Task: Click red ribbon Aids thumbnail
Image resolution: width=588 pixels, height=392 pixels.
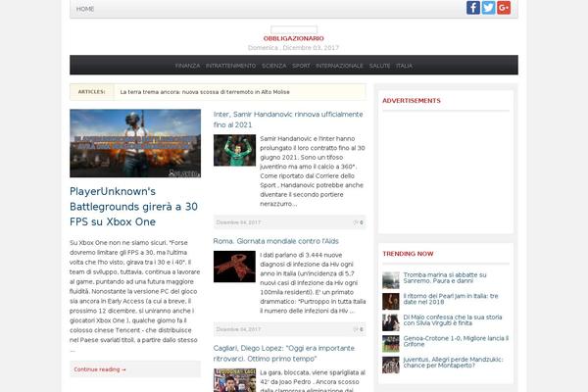Action: [234, 267]
